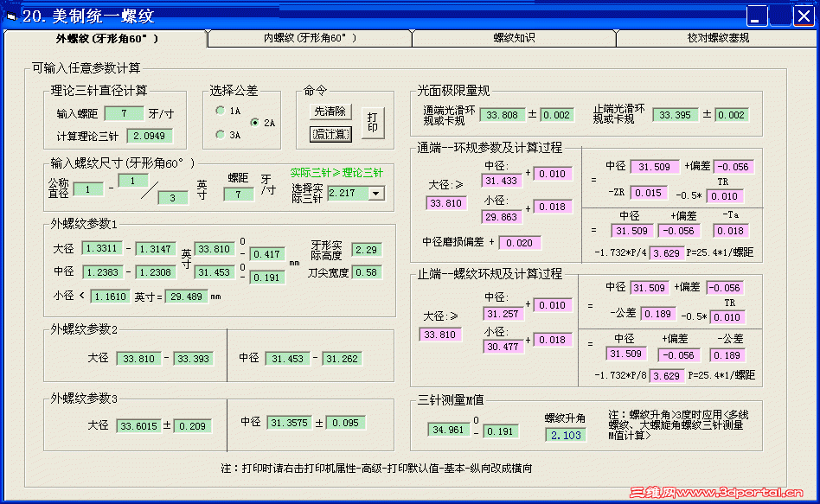Viewport: 820px width, 504px height.
Task: Click 通端 ring gauge 小径 value 29.863
Action: click(x=501, y=217)
